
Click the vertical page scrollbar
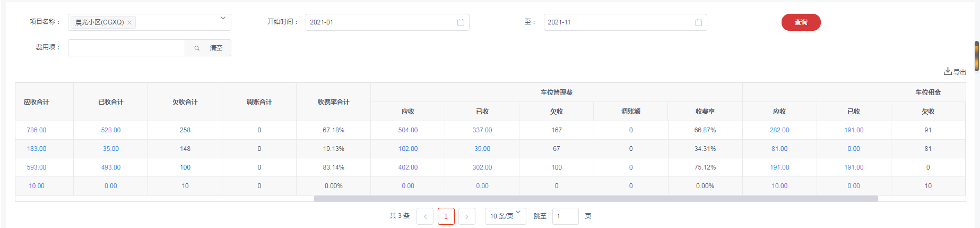click(976, 56)
